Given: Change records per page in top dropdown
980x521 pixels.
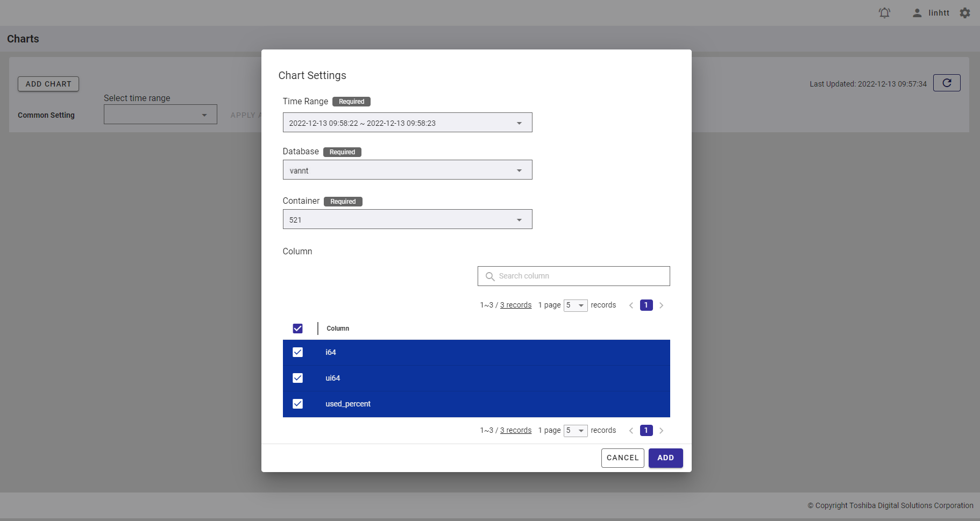Looking at the screenshot, I should 575,305.
